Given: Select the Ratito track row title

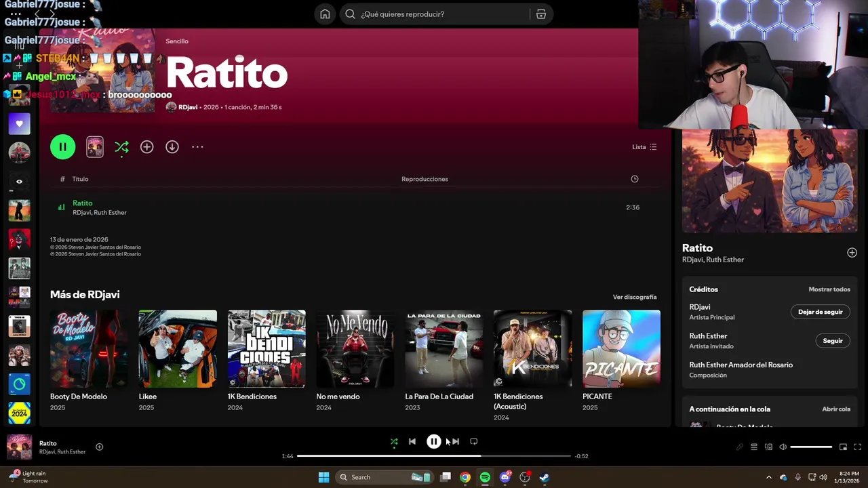Looking at the screenshot, I should tap(83, 203).
